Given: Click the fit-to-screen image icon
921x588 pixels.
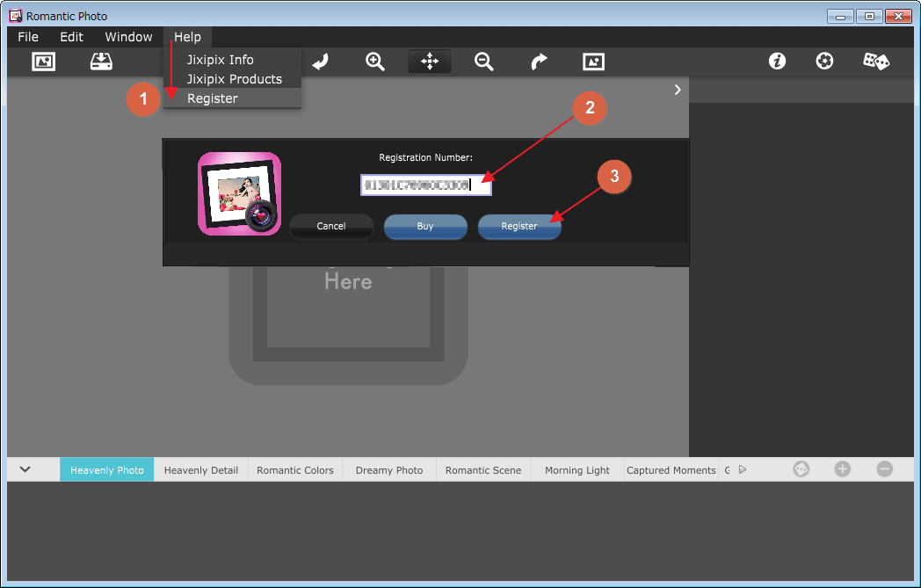Looking at the screenshot, I should (594, 62).
